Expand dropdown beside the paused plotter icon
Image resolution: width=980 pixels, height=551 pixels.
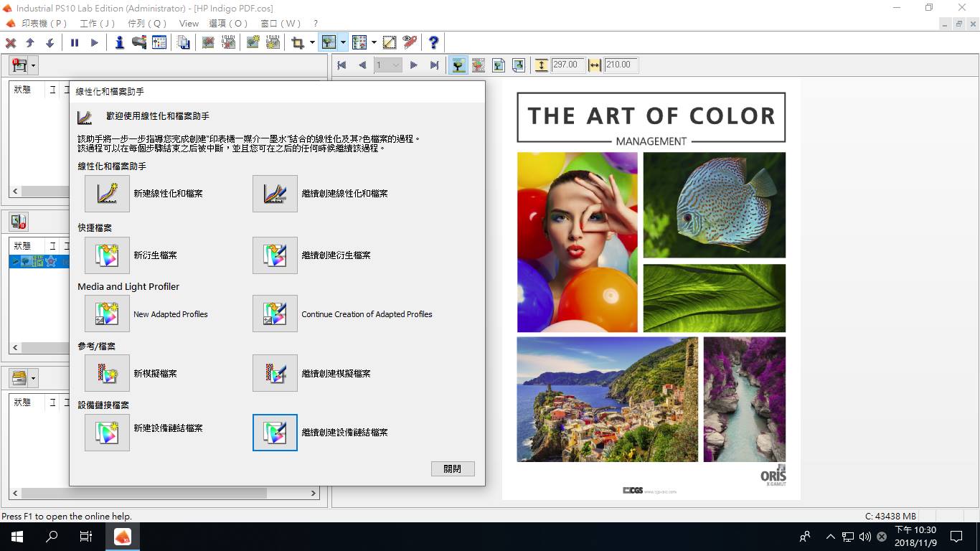tap(33, 65)
